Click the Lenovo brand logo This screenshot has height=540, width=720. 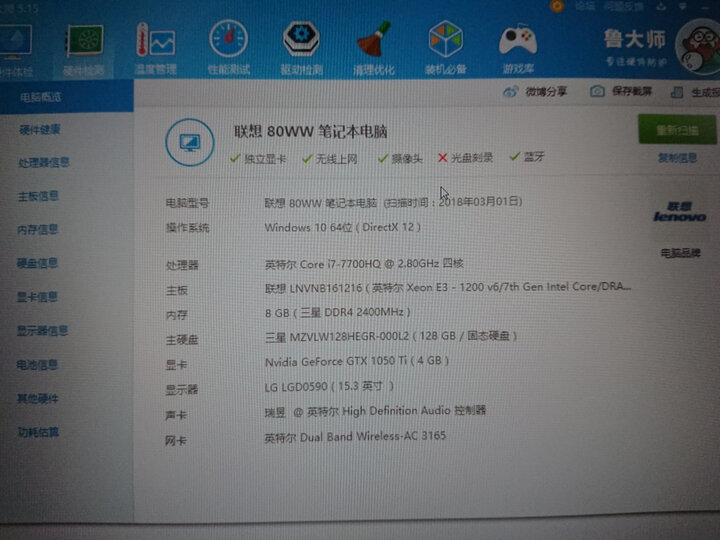pyautogui.click(x=680, y=212)
